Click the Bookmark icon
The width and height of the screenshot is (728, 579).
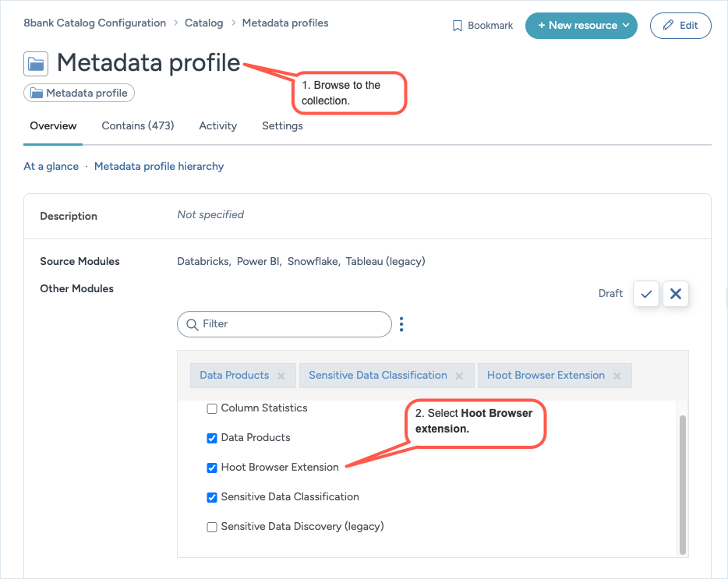[458, 26]
